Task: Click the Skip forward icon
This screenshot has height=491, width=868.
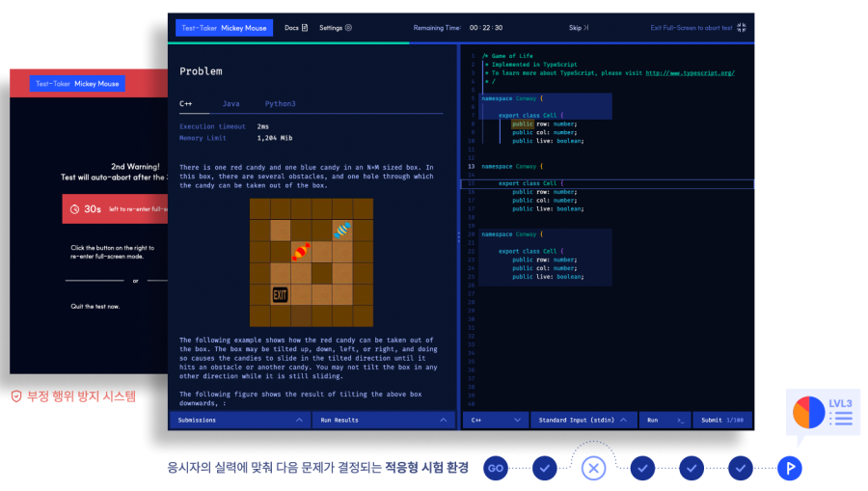Action: click(585, 28)
